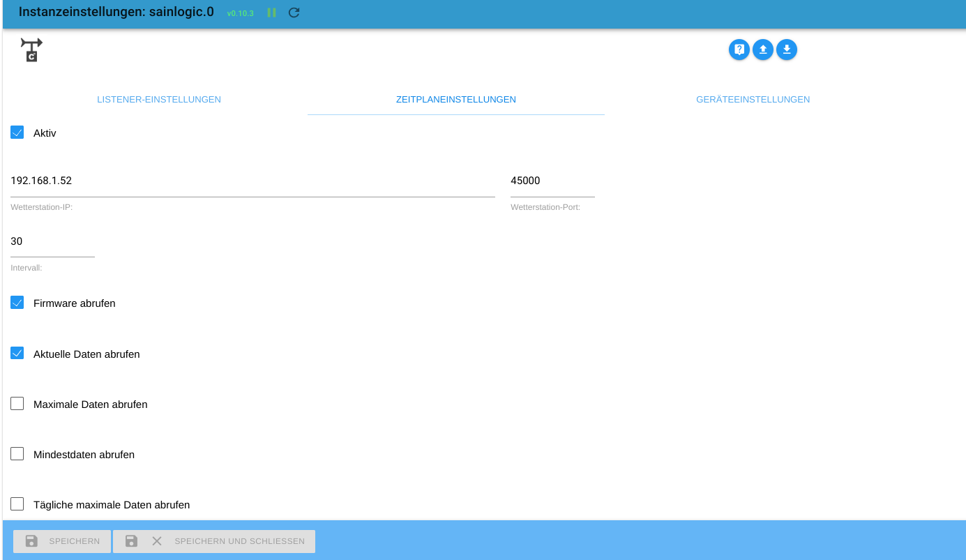This screenshot has height=560, width=966.
Task: Check Tägliche maximale Daten abrufen
Action: [x=17, y=504]
